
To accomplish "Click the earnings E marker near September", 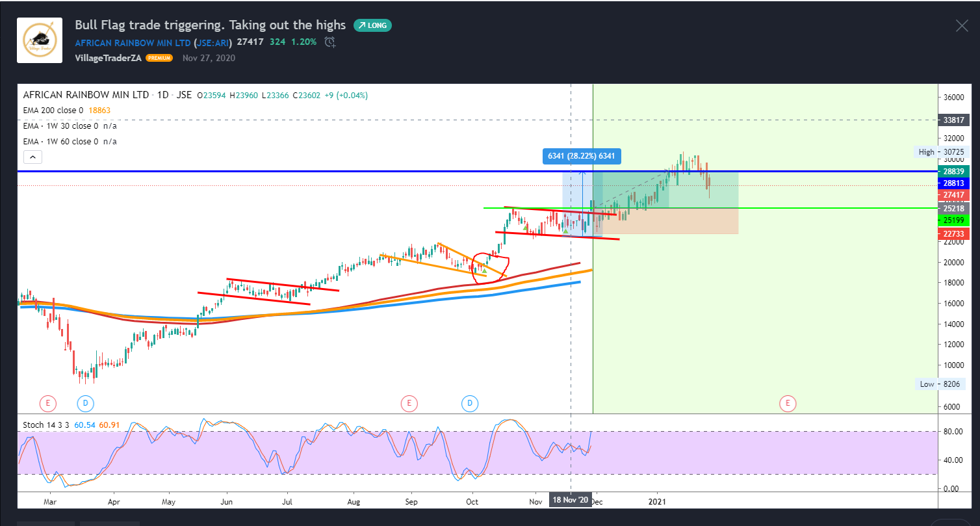I will coord(409,404).
